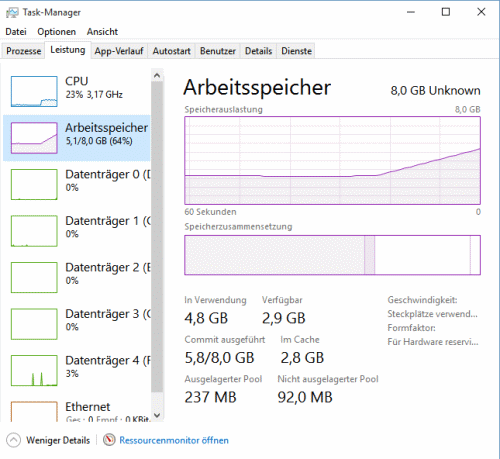The image size is (500, 459).
Task: Open the Optionen menu
Action: [56, 32]
